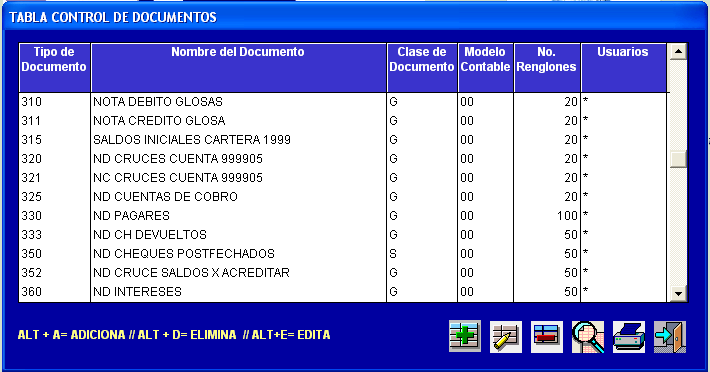Click the exit door icon
Viewport: 710px width, 372px height.
tap(670, 337)
